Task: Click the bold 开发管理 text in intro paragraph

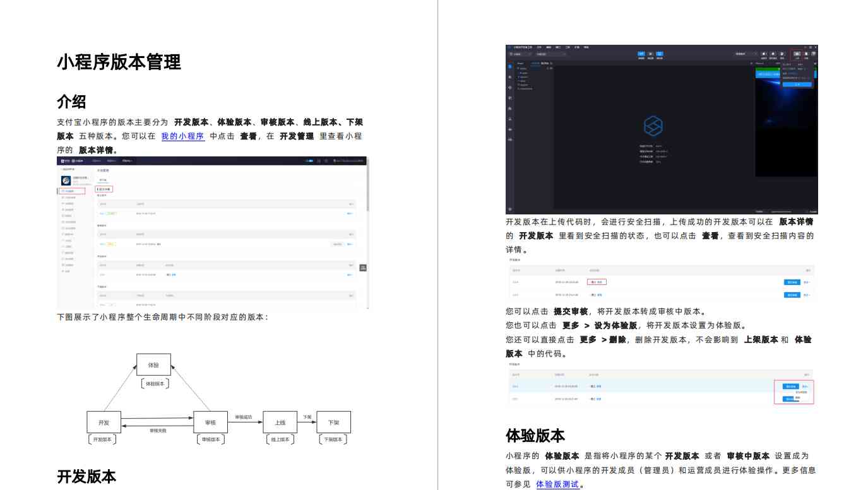Action: coord(297,136)
